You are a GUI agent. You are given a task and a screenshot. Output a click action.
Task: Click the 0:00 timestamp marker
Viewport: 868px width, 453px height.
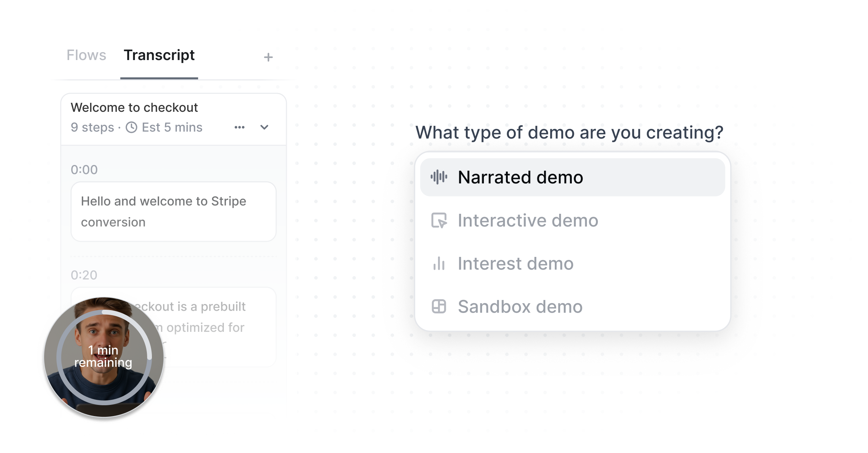point(84,170)
